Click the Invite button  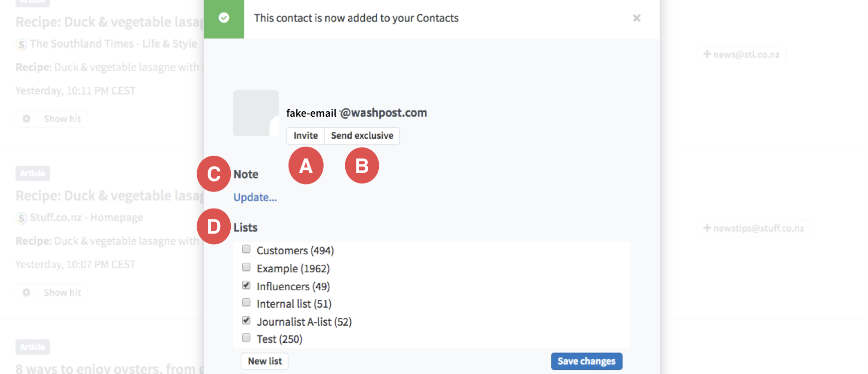[x=306, y=136]
